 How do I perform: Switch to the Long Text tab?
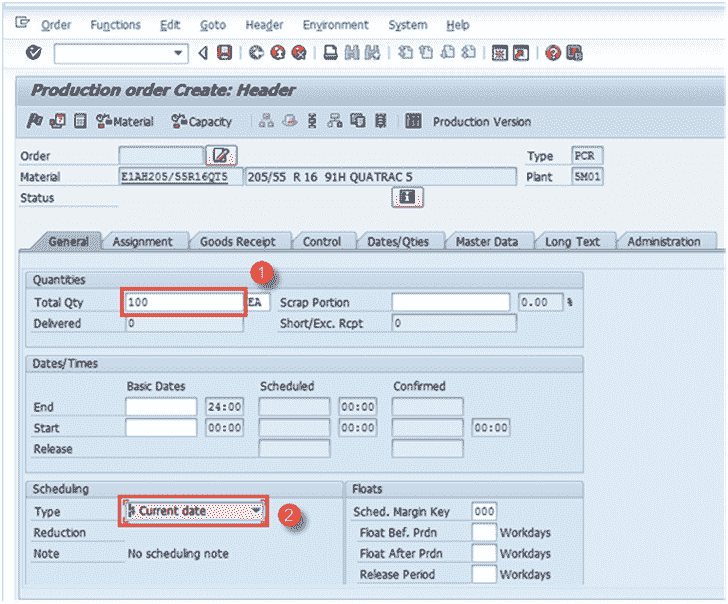572,241
